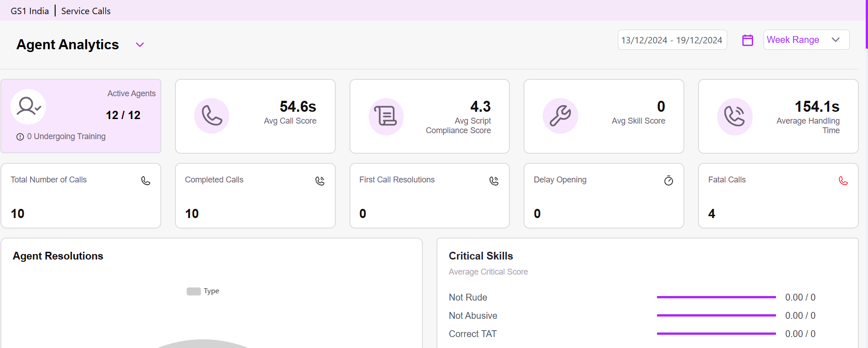The width and height of the screenshot is (868, 348).
Task: Select GS1 India in the header
Action: 30,11
